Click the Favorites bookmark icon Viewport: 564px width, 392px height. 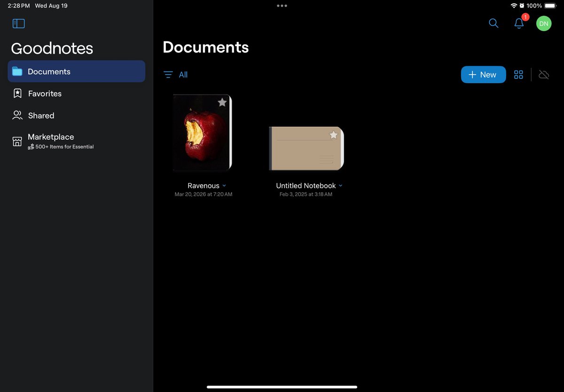click(x=17, y=94)
